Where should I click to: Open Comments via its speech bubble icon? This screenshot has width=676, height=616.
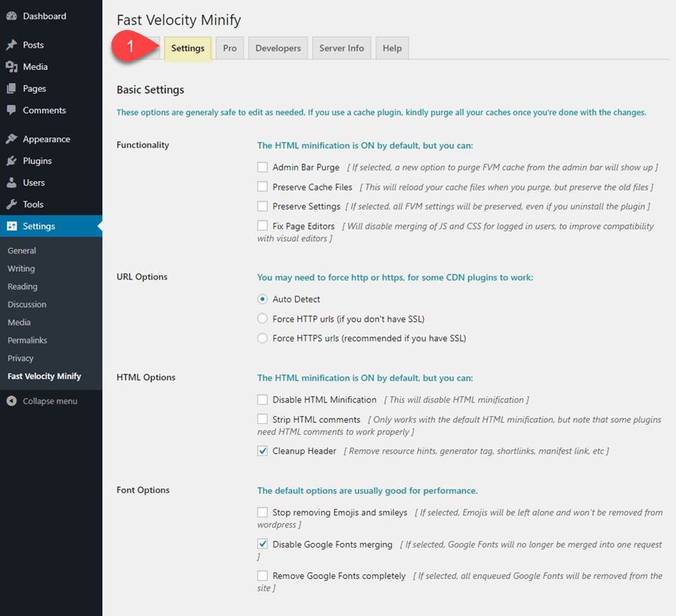[12, 110]
